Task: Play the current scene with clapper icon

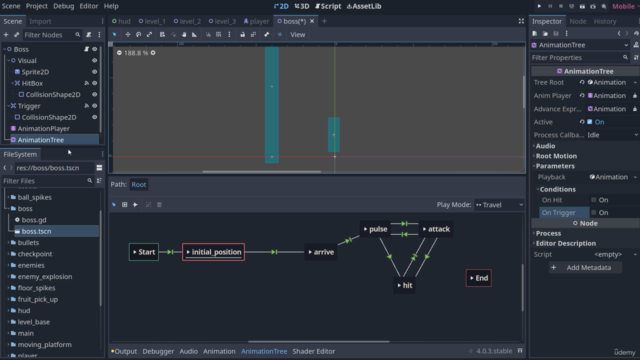Action: 582,6
